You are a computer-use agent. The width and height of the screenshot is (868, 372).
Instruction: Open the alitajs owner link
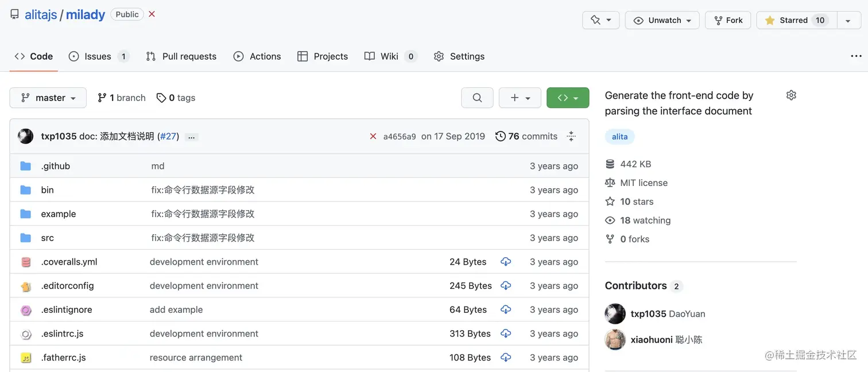41,15
